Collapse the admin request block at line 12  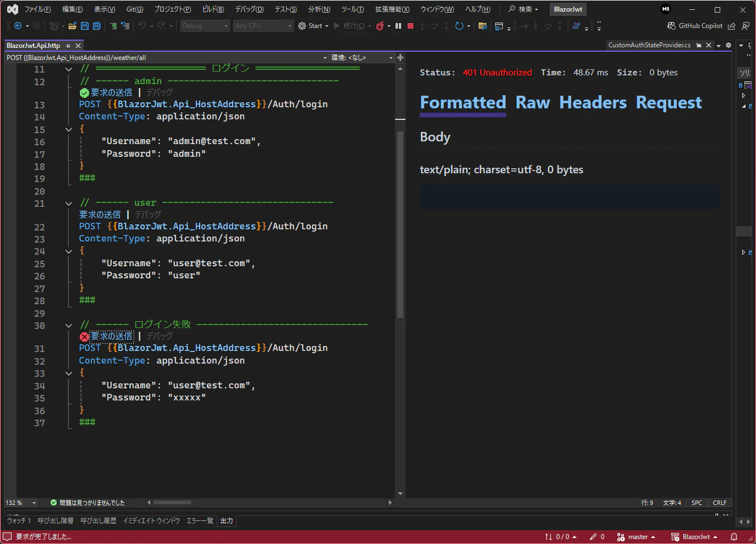pyautogui.click(x=69, y=69)
